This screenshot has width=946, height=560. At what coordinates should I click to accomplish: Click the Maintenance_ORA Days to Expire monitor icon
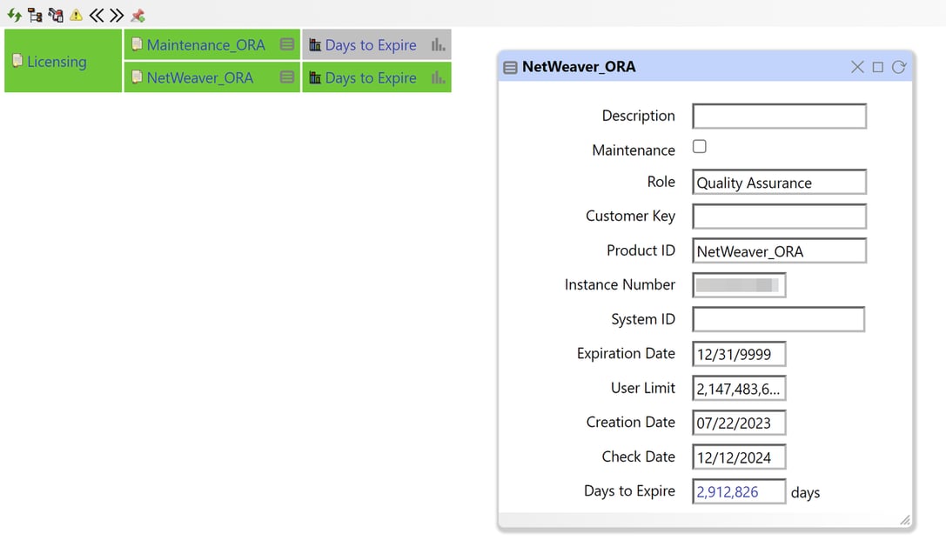(315, 44)
